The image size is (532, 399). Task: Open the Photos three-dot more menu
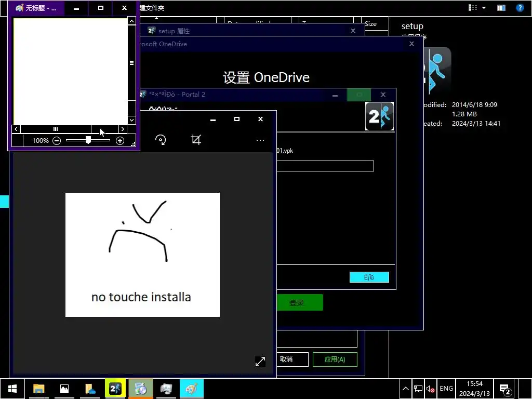260,140
